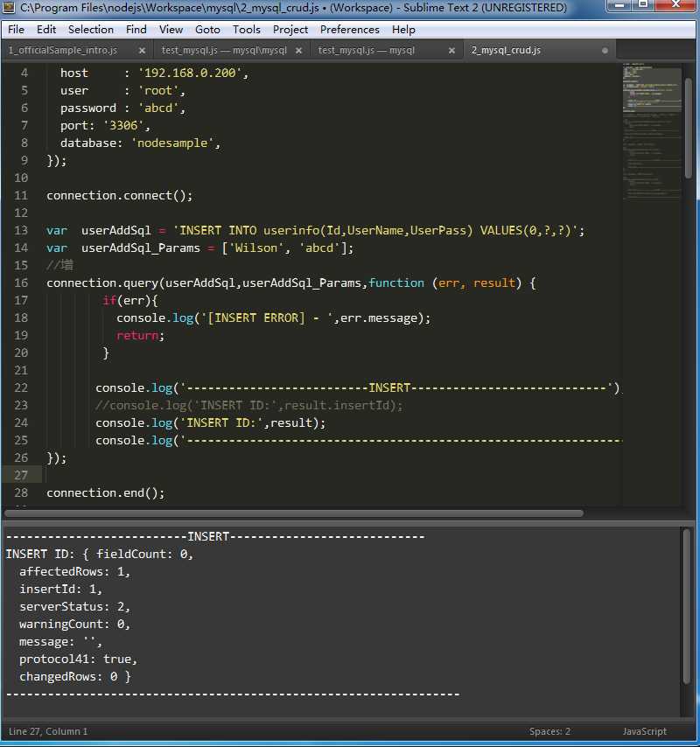Viewport: 700px width, 747px height.
Task: Click empty line 27 in the editor
Action: [x=333, y=475]
